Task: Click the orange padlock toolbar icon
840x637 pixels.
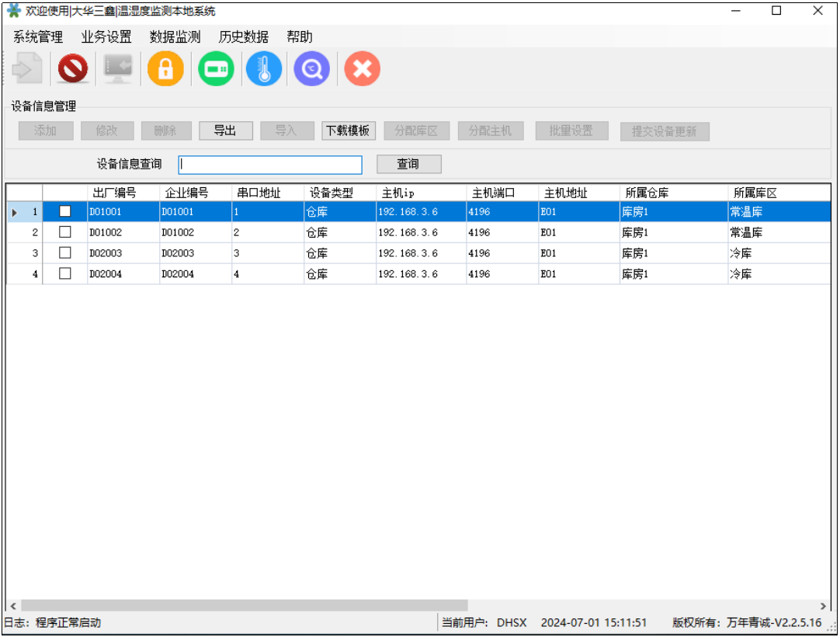Action: [x=165, y=69]
